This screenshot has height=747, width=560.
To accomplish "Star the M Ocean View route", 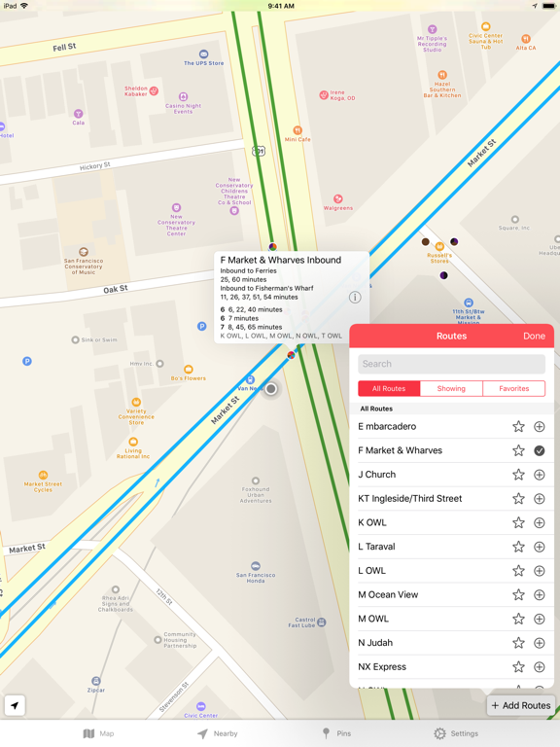I will tap(518, 594).
